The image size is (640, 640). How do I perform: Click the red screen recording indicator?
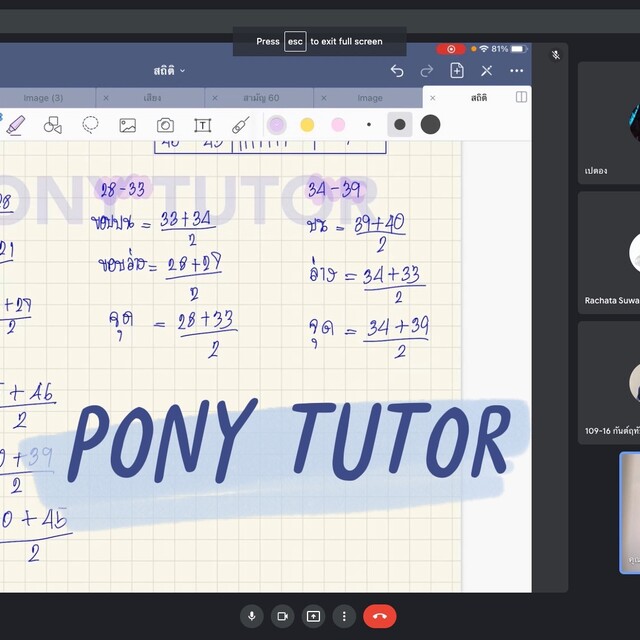[451, 49]
